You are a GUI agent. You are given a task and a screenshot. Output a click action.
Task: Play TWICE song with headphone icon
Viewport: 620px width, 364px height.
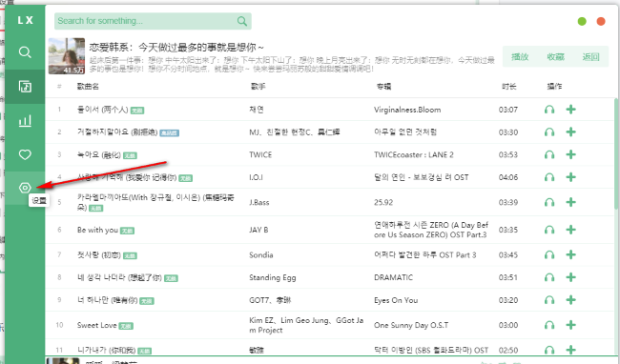(x=549, y=154)
